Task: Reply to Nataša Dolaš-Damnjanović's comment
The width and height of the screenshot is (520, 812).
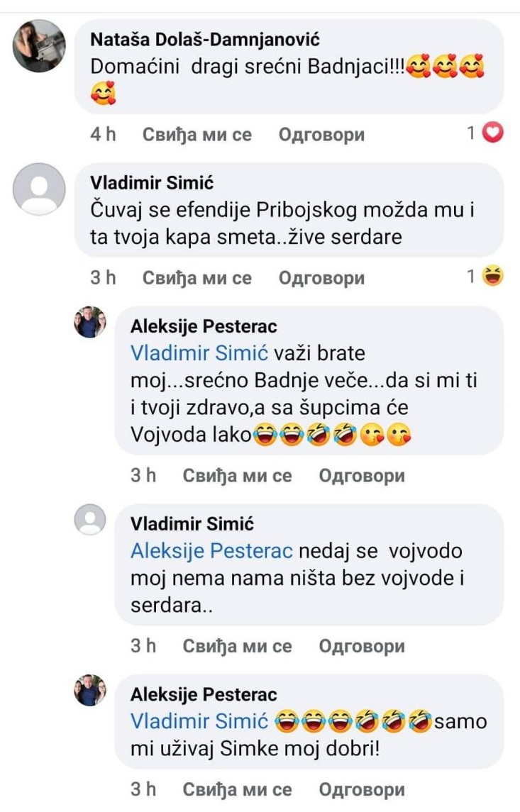Action: point(321,134)
